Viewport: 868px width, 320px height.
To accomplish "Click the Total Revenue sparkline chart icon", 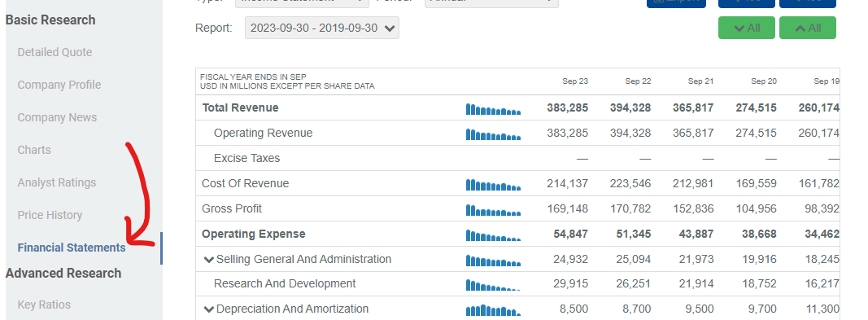I will point(493,108).
